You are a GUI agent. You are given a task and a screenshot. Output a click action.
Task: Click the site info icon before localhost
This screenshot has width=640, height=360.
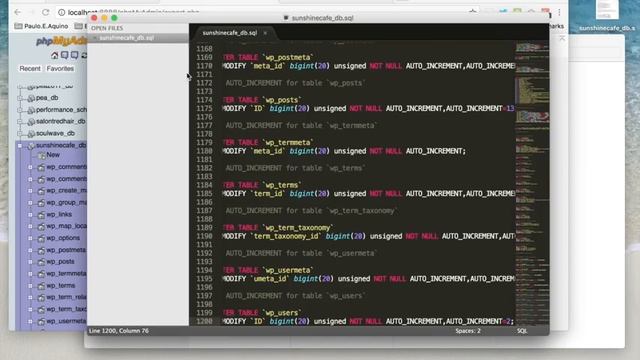click(x=62, y=13)
